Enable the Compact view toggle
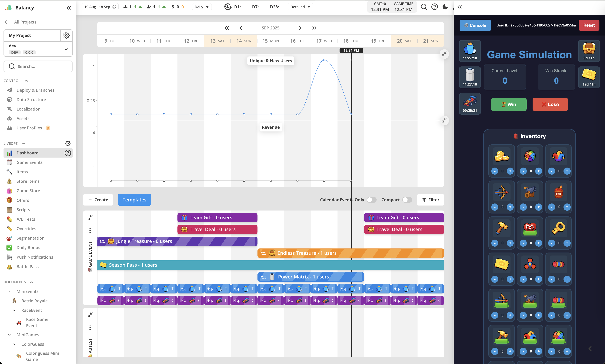 (x=407, y=200)
